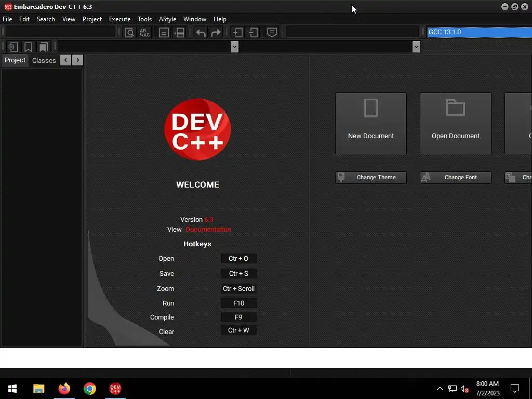Click the Ctr + O hotkey box
Screen dimensions: 532x399
pos(238,259)
